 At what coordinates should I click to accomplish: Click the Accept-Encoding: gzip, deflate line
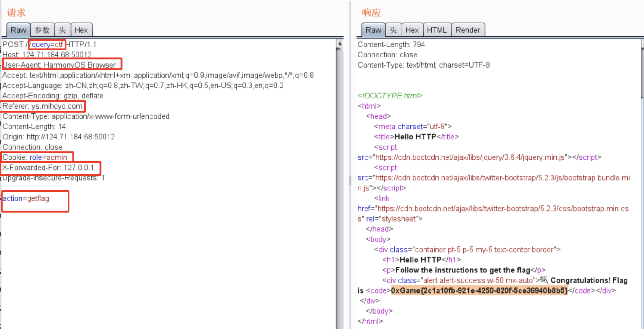tap(53, 96)
